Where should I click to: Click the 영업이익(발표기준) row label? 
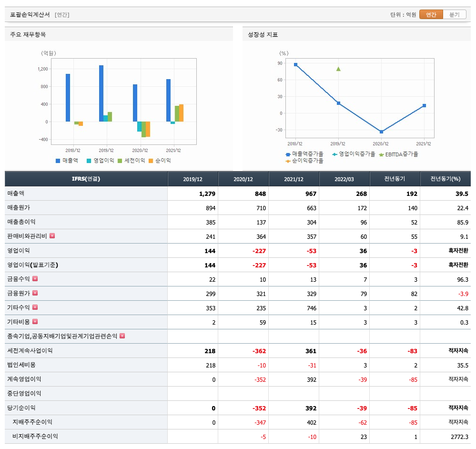click(x=32, y=265)
